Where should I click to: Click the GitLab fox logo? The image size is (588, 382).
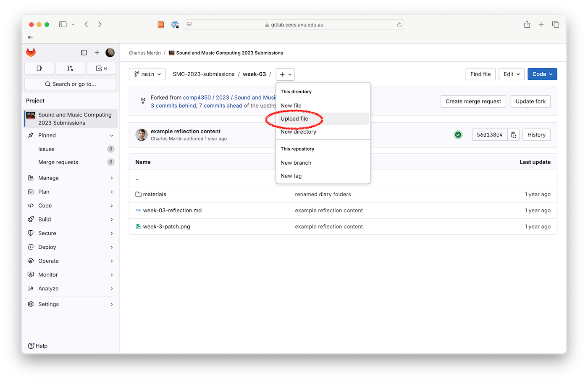click(30, 53)
